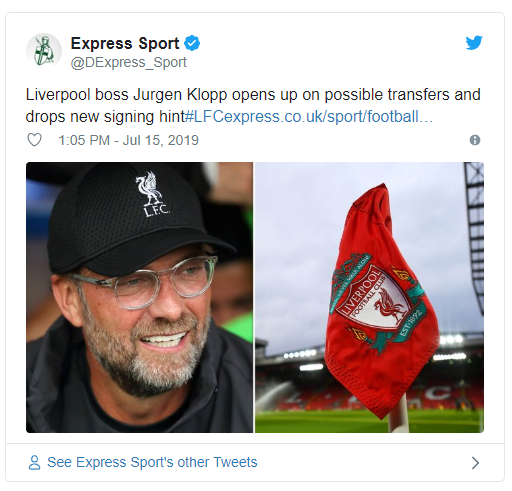Visit the @DExpress_Sport handle
This screenshot has height=491, width=512.
tap(129, 62)
